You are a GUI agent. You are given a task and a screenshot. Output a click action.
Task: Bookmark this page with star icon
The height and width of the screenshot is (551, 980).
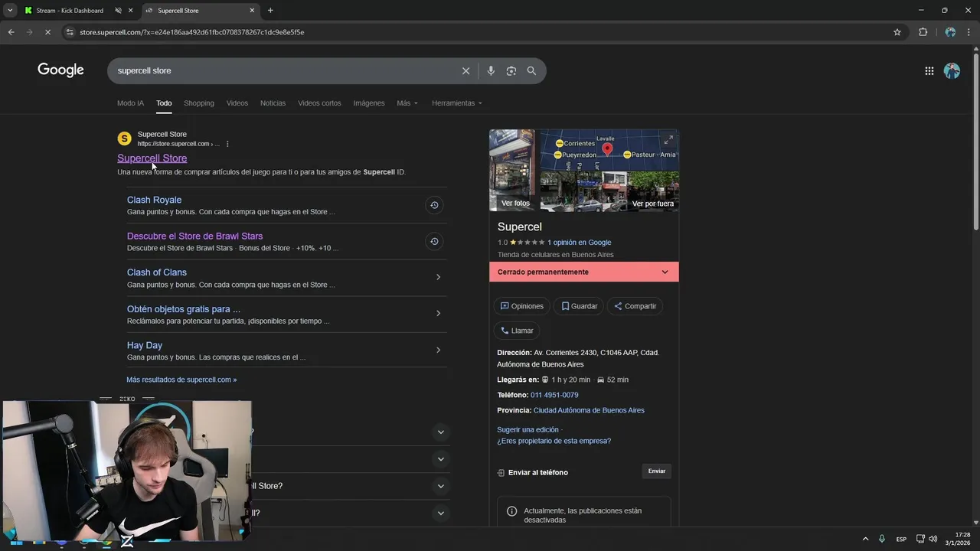pyautogui.click(x=897, y=32)
